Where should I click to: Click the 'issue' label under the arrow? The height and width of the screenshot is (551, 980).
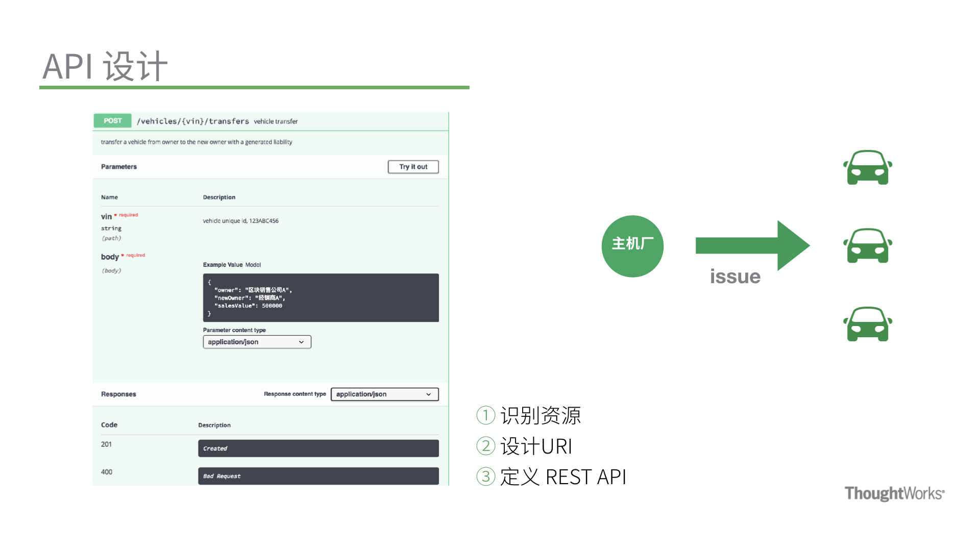click(735, 277)
